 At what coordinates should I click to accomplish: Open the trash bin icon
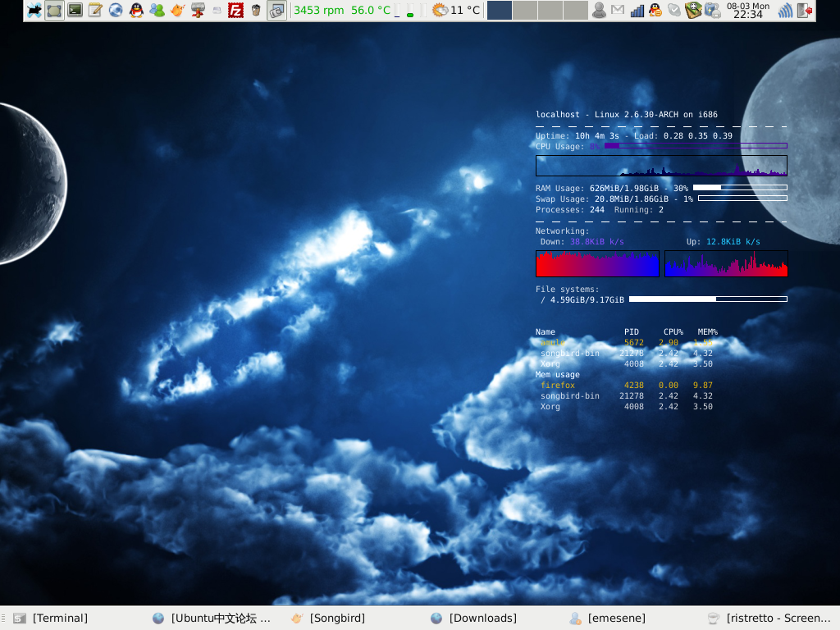pos(256,10)
